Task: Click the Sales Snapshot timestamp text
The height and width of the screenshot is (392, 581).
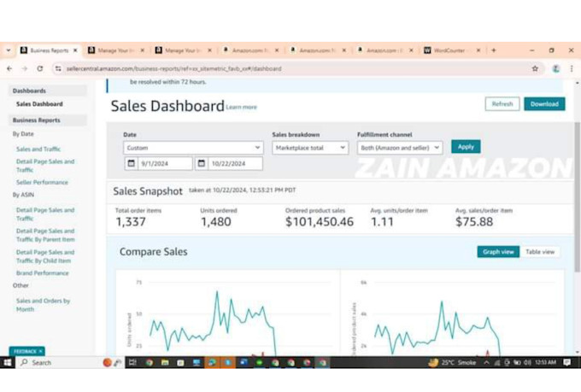Action: click(x=243, y=190)
